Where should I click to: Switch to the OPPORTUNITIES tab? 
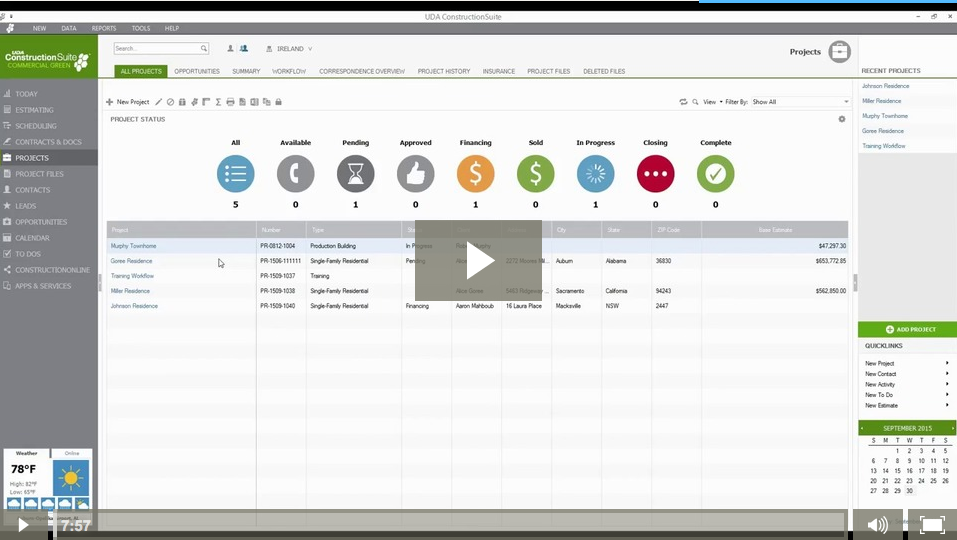(x=197, y=71)
